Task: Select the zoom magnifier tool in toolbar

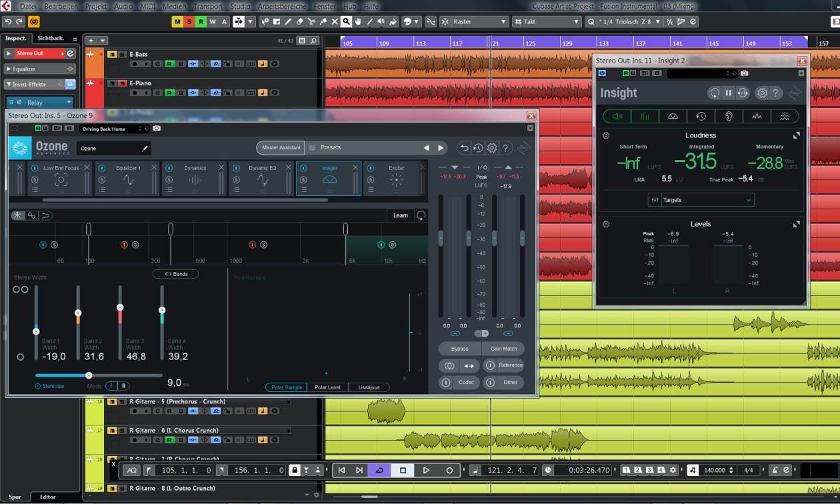Action: pyautogui.click(x=346, y=22)
